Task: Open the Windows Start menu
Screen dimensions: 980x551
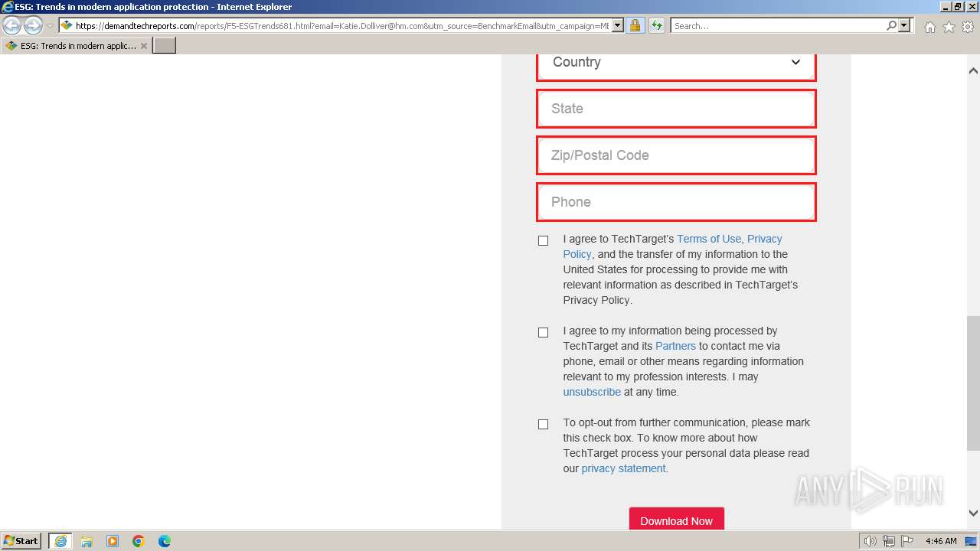Action: click(x=21, y=541)
